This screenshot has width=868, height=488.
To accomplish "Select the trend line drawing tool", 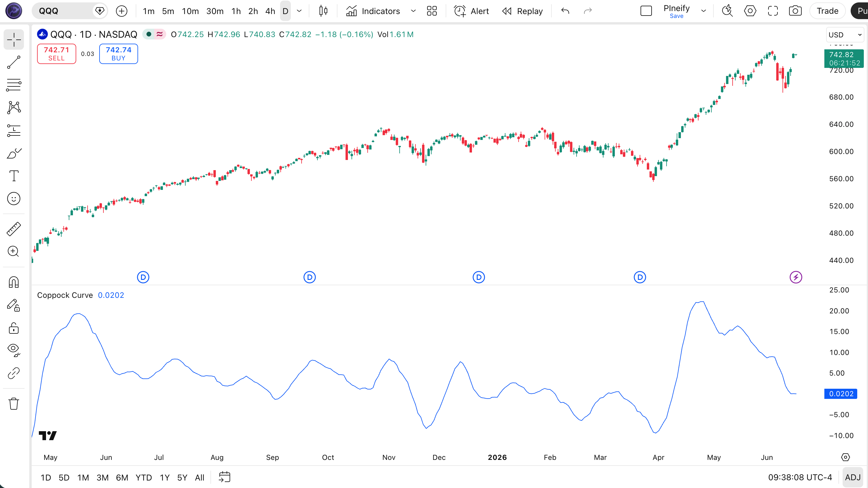I will point(14,62).
